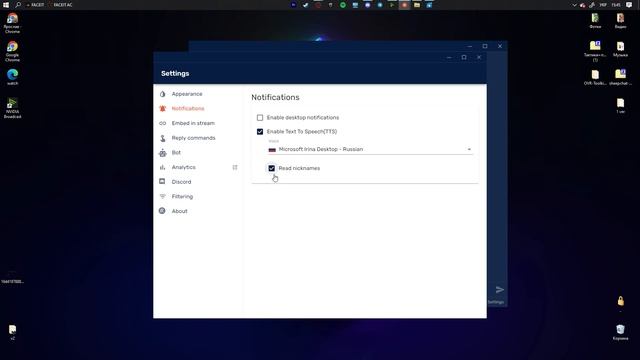Image resolution: width=640 pixels, height=360 pixels.
Task: Click the Settings label in the back window
Action: click(496, 302)
